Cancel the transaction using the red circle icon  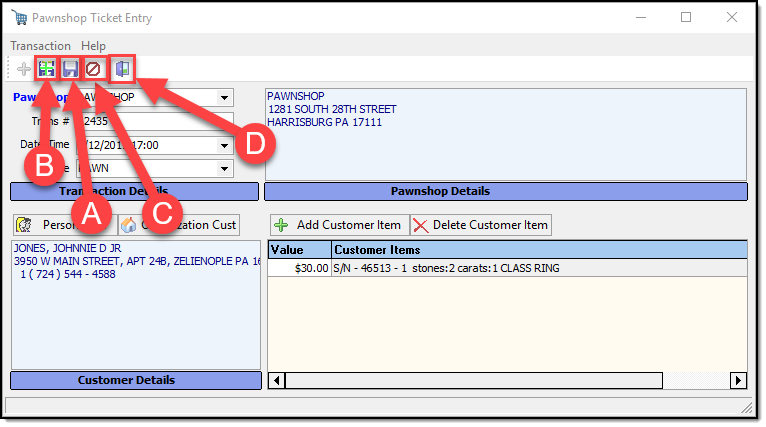click(93, 69)
